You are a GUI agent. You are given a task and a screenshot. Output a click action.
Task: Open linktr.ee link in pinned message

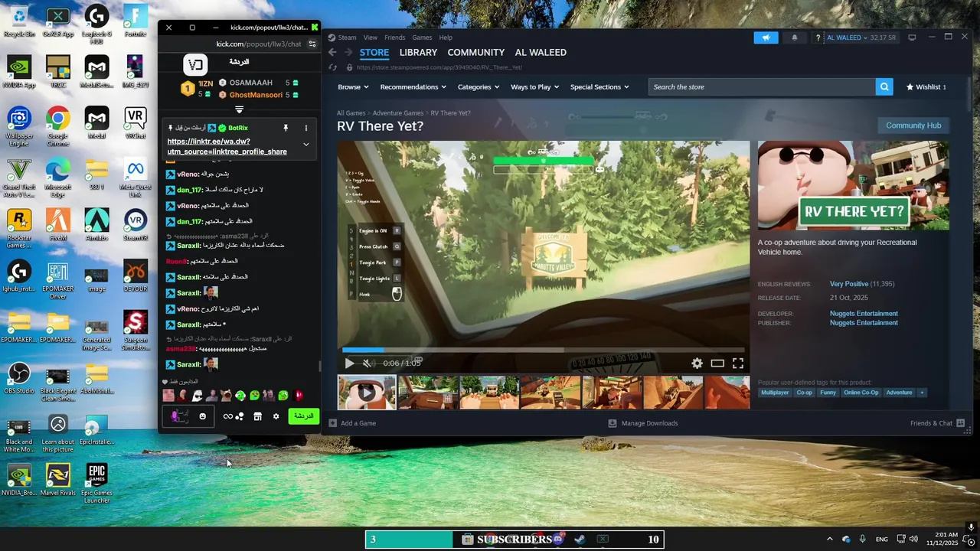[x=227, y=146]
